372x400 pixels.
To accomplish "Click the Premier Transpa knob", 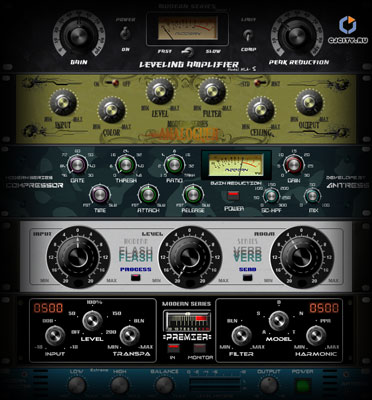I will pyautogui.click(x=130, y=336).
